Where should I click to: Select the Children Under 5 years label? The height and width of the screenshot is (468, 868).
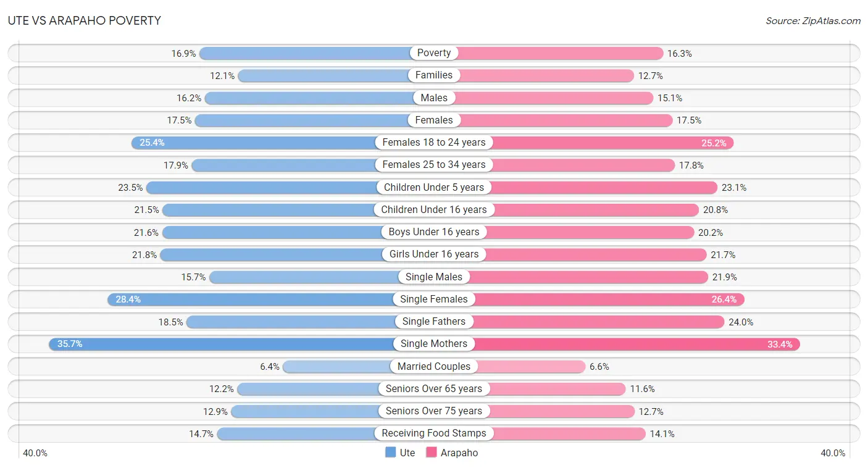click(434, 187)
